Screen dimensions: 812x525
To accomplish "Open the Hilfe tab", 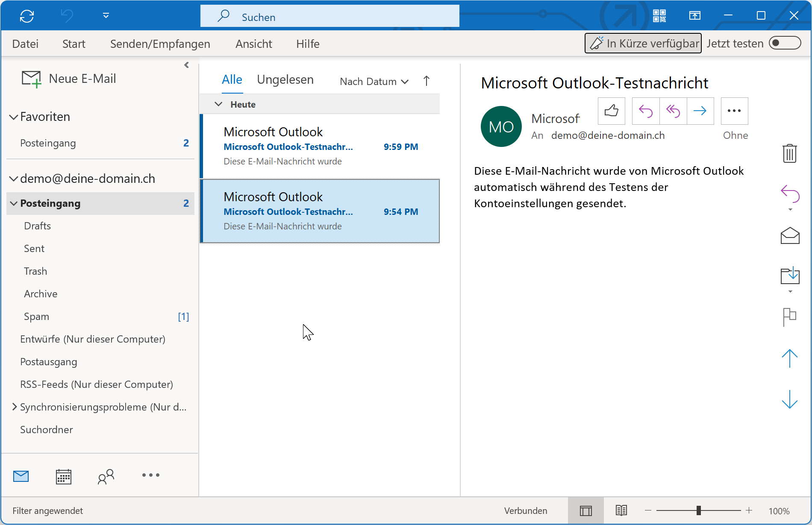I will pyautogui.click(x=308, y=44).
